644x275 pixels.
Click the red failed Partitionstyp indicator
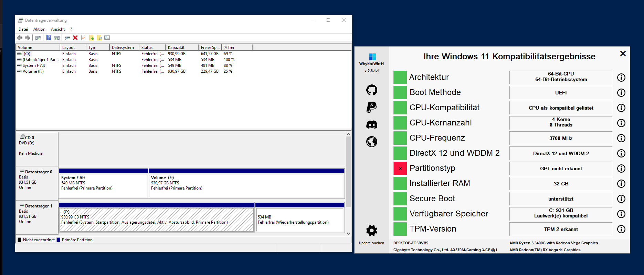[400, 169]
